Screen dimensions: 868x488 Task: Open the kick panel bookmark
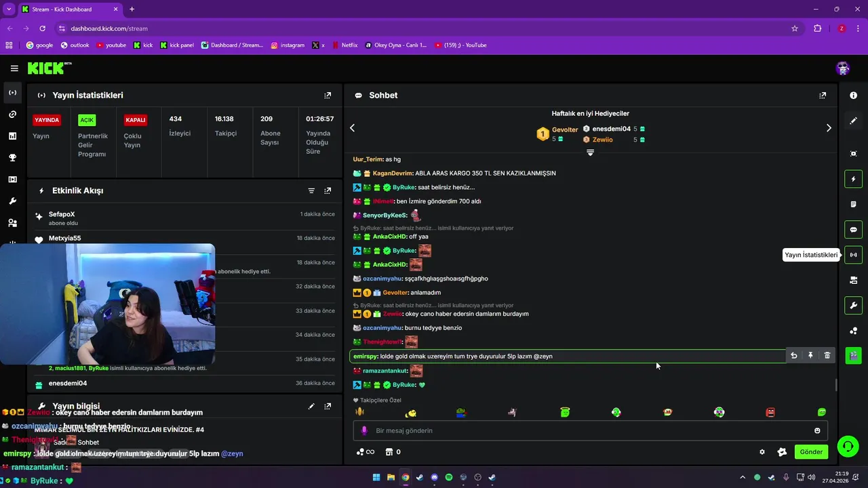pos(177,45)
